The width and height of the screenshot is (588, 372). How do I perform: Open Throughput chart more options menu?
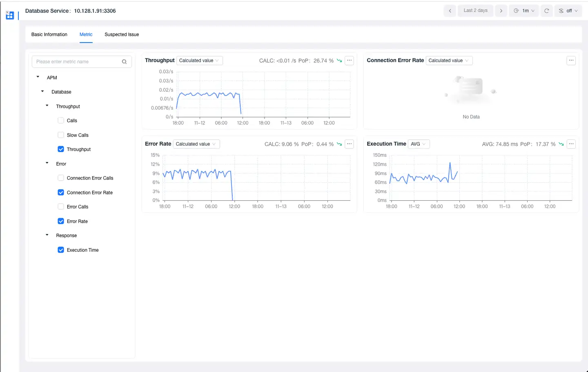pyautogui.click(x=349, y=61)
